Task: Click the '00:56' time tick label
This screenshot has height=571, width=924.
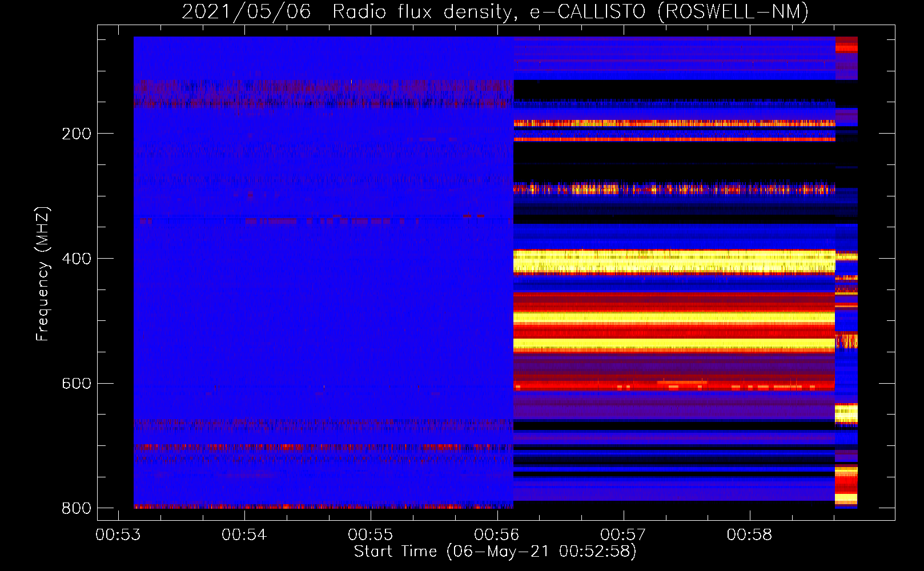Action: (x=497, y=535)
